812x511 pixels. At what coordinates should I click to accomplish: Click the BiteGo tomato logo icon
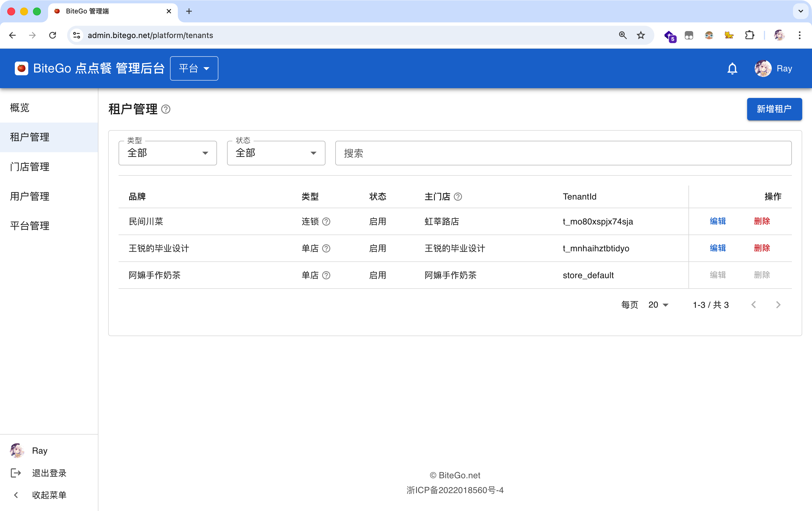pos(21,69)
